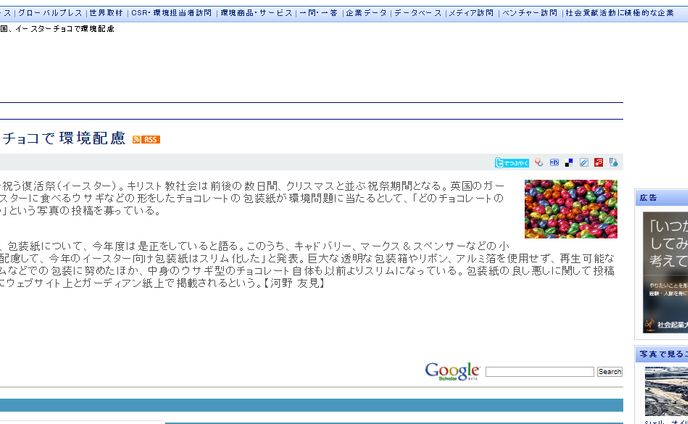Screen dimensions: 688x424
Task: Click the Livedoor clip icon
Action: [584, 163]
